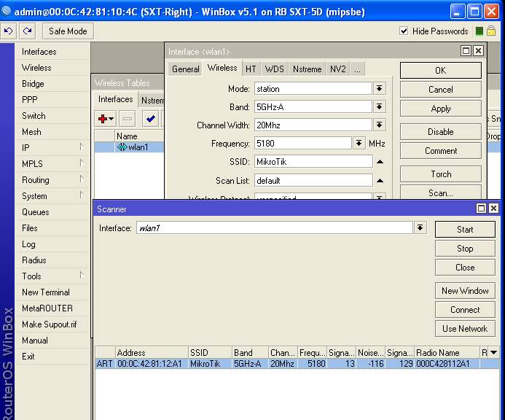
Task: Click the green status square indicator
Action: (x=479, y=31)
